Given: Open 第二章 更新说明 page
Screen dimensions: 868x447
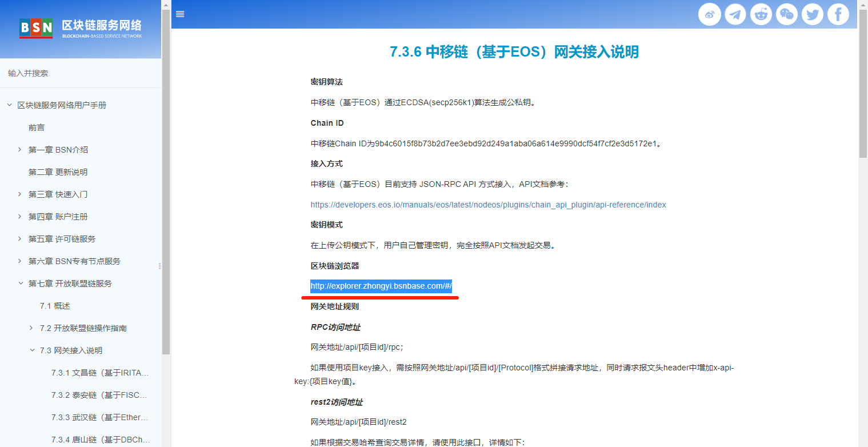Looking at the screenshot, I should pos(58,172).
